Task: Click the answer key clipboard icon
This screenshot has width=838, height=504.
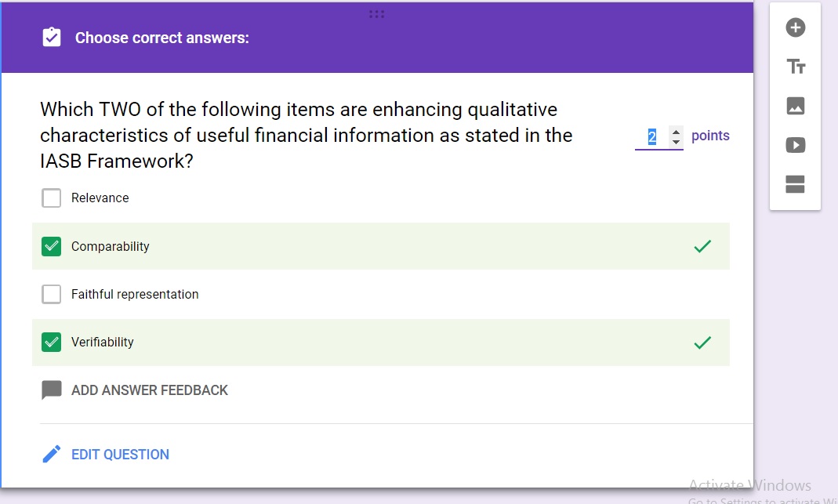Action: (52, 38)
